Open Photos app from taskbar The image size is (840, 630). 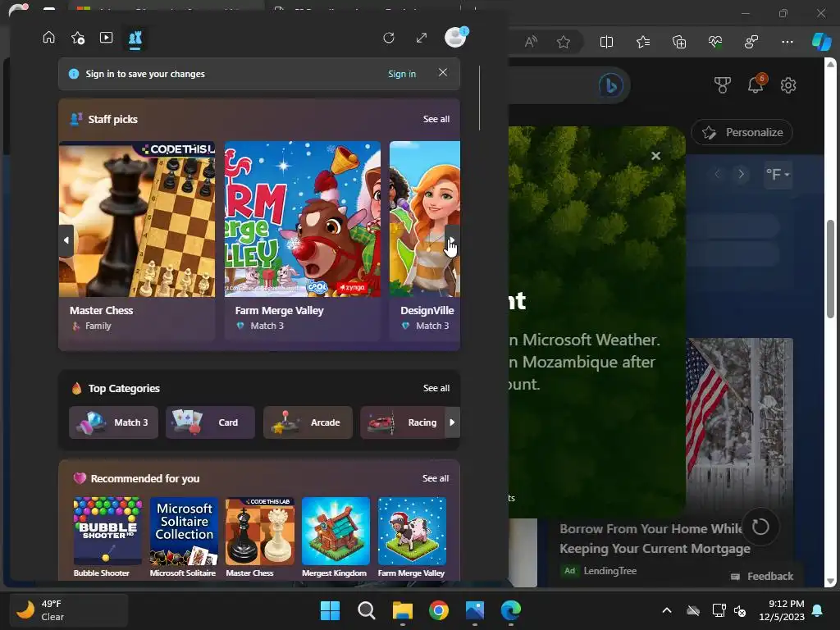click(x=475, y=610)
